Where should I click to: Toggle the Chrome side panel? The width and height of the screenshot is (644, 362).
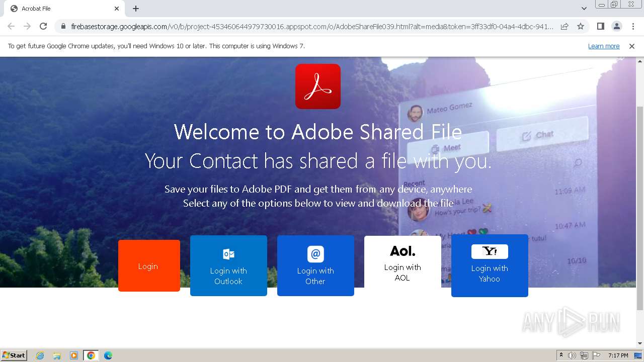[x=600, y=26]
